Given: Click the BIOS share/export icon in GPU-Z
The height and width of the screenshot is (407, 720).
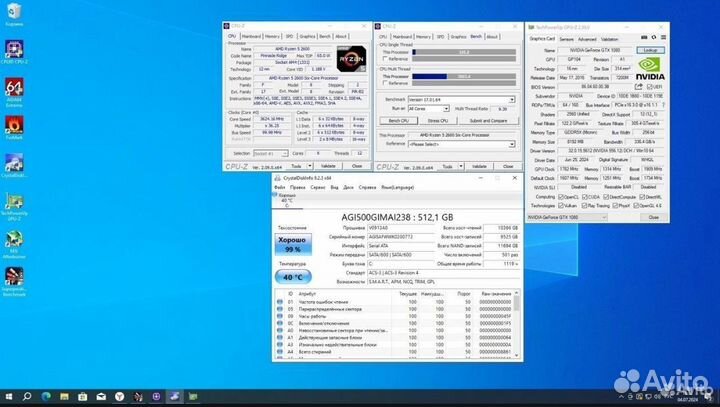Looking at the screenshot, I should coord(638,86).
